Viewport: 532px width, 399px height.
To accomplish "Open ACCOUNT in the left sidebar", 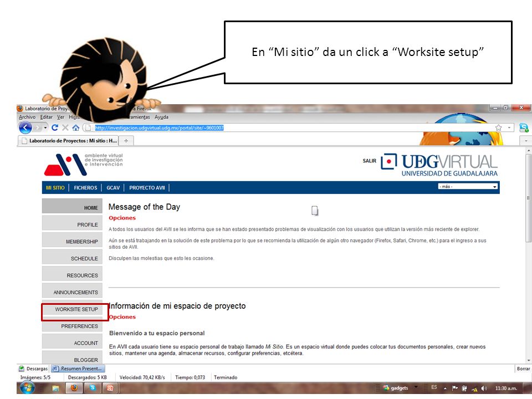I will pyautogui.click(x=72, y=341).
